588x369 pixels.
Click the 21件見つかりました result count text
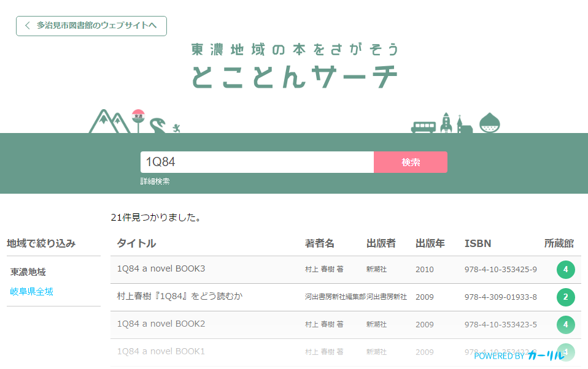click(x=156, y=217)
